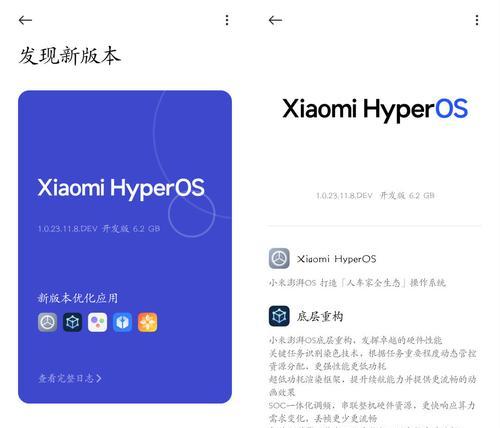The height and width of the screenshot is (428, 500).
Task: Open 查看完整日志 full changelog link
Action: coord(70,378)
